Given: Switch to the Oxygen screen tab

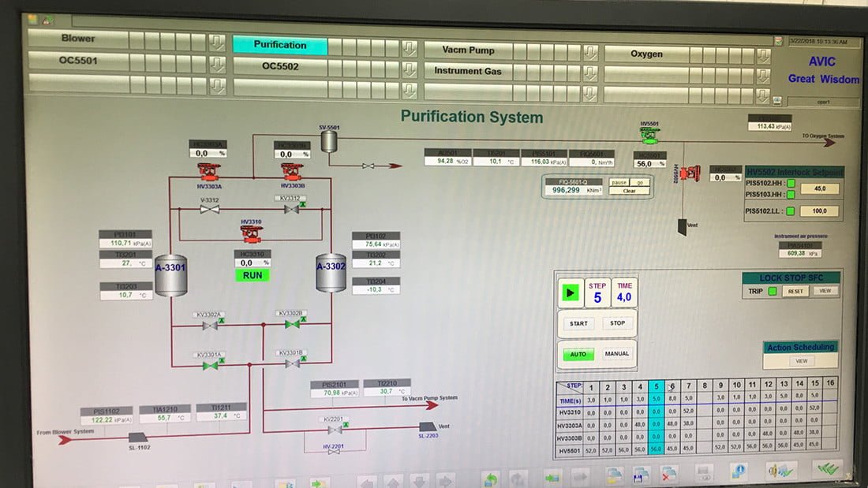Looking at the screenshot, I should point(646,54).
